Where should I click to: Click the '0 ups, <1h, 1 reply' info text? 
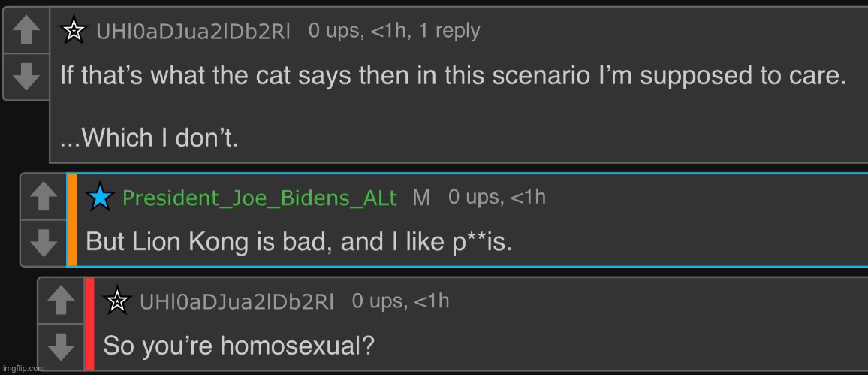tap(394, 31)
